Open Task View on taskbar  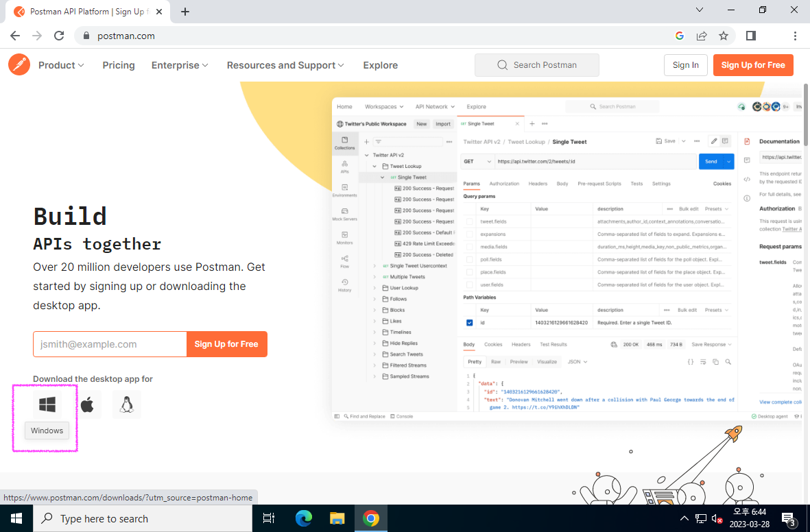click(x=269, y=518)
